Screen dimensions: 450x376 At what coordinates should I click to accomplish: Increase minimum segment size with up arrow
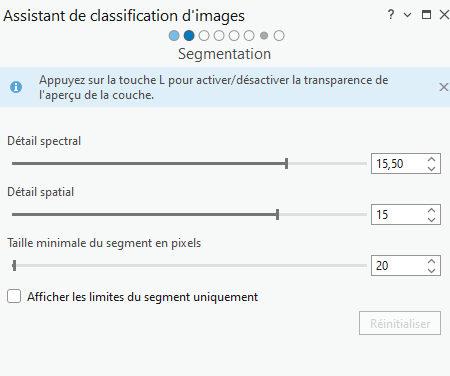[431, 261]
